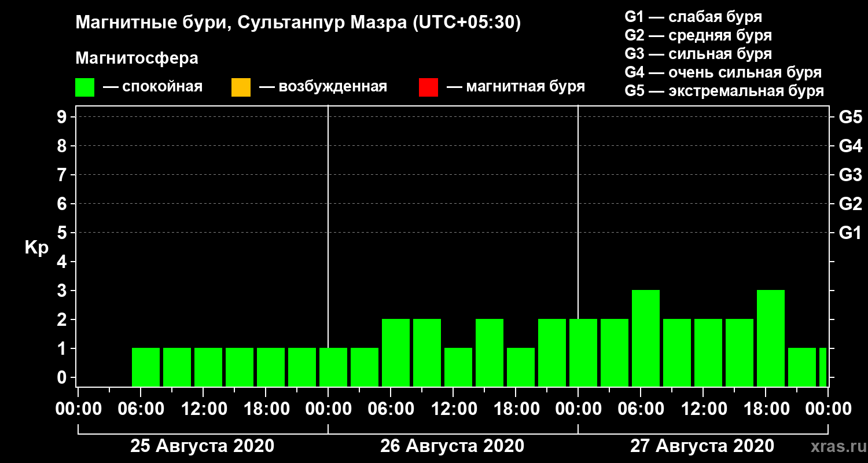
Task: Click the Kp axis value '9'
Action: (63, 117)
